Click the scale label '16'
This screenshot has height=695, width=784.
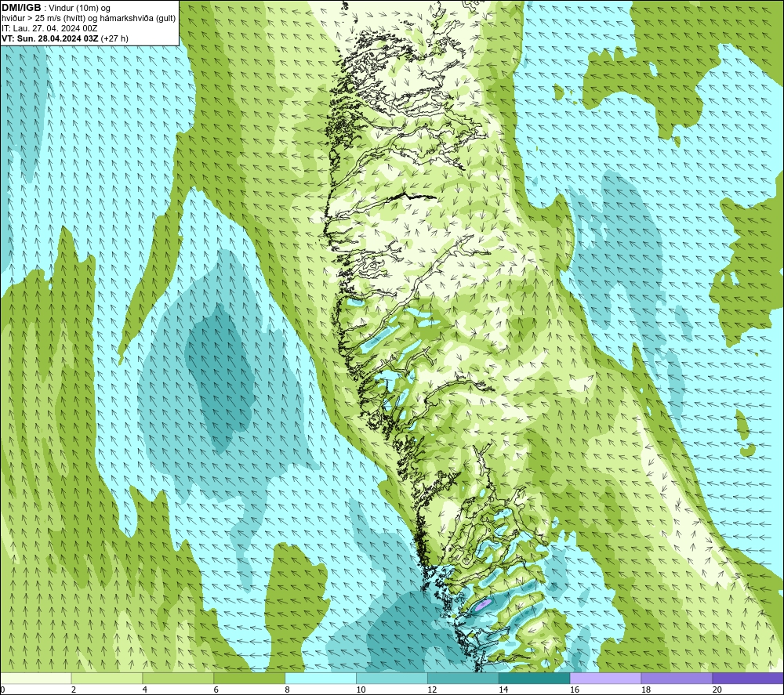[575, 690]
